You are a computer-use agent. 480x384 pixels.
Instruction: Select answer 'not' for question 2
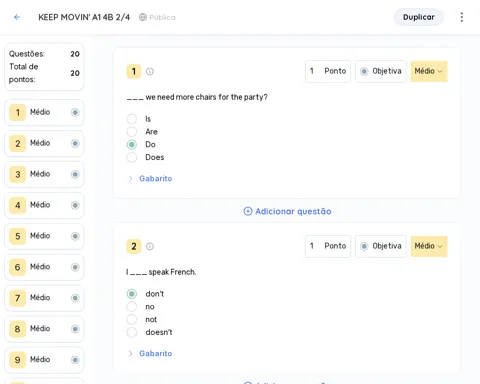pos(132,319)
